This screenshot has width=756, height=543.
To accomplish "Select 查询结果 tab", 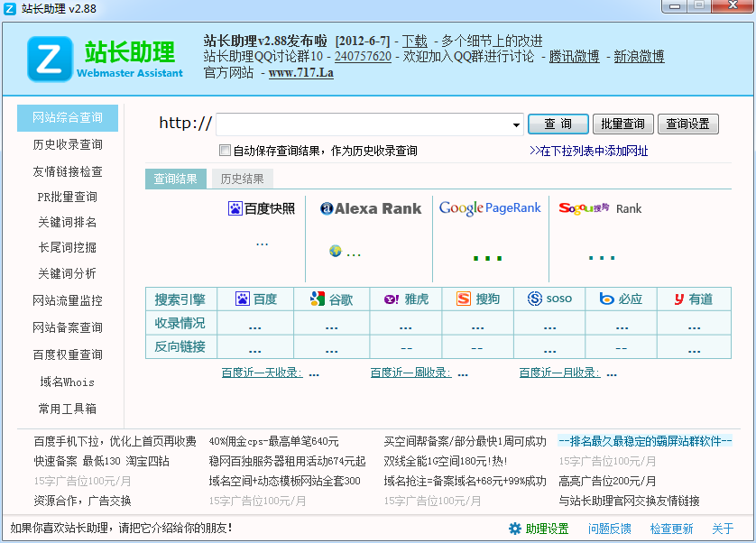I will click(x=176, y=179).
